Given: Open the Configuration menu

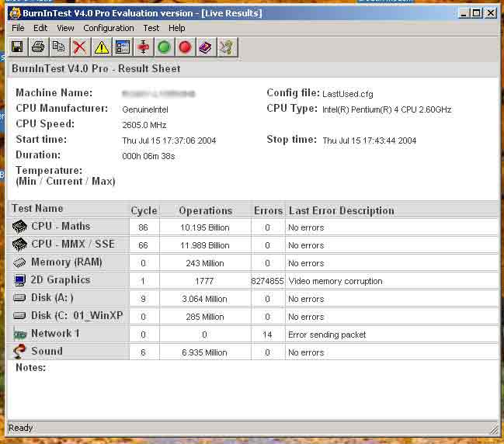Looking at the screenshot, I should tap(109, 28).
